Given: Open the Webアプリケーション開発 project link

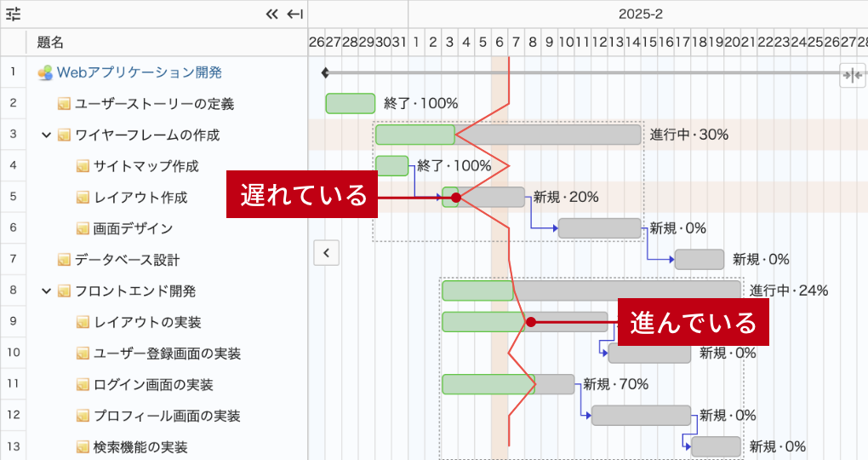Looking at the screenshot, I should tap(140, 72).
